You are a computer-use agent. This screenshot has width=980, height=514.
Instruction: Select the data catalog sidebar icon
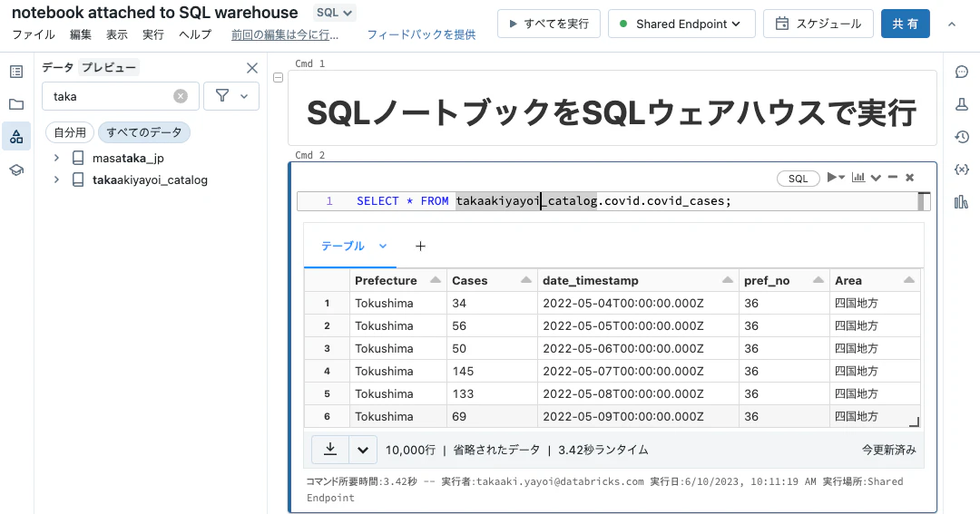tap(17, 137)
